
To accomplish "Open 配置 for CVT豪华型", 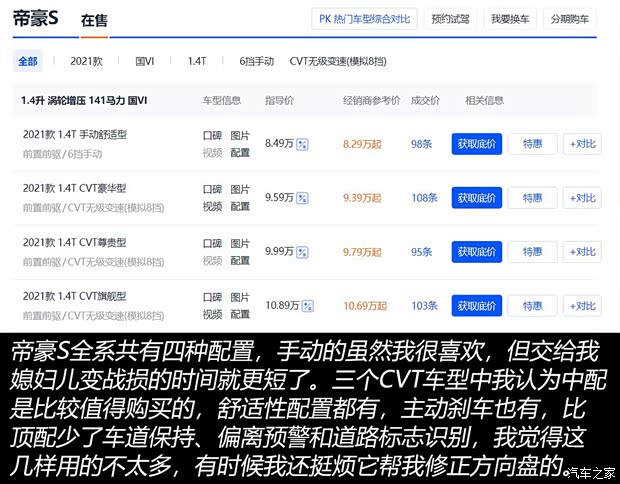I will pos(240,206).
